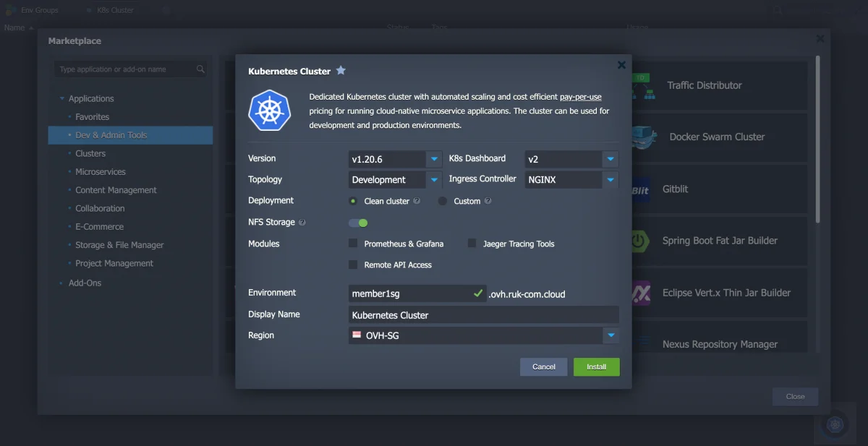
Task: Select Project Management category
Action: (x=114, y=264)
